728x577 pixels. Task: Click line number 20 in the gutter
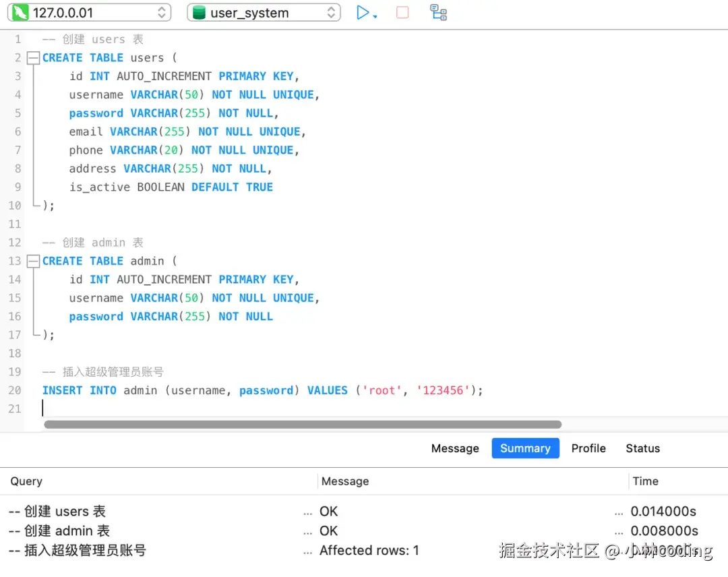[x=15, y=390]
